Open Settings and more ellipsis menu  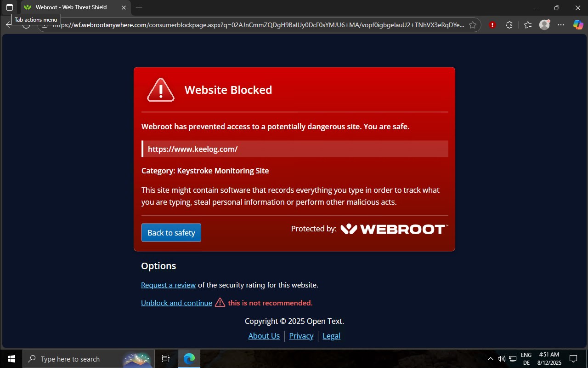point(561,25)
